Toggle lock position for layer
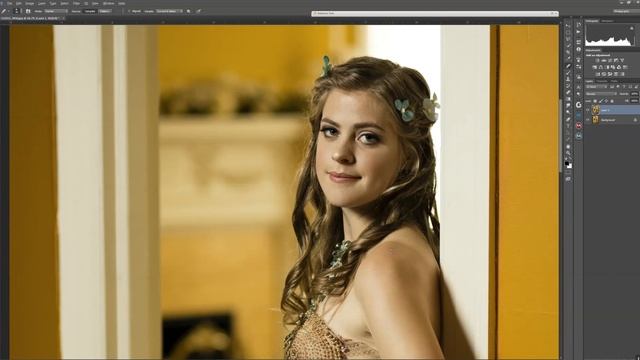 click(606, 101)
